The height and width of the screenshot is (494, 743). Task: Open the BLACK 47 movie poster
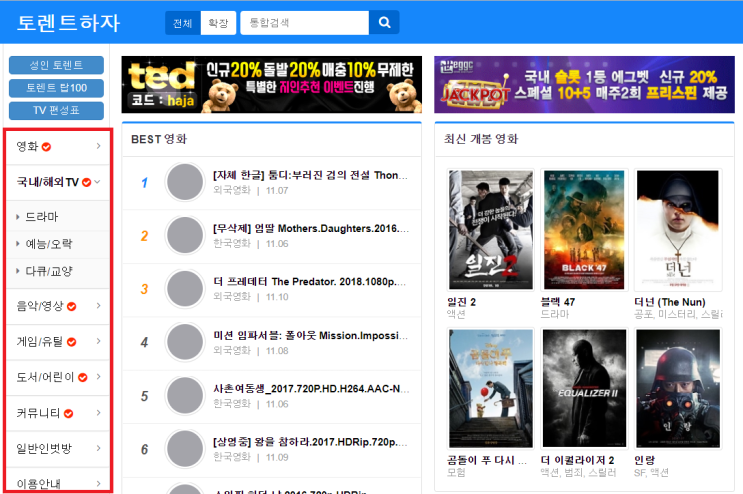click(584, 230)
